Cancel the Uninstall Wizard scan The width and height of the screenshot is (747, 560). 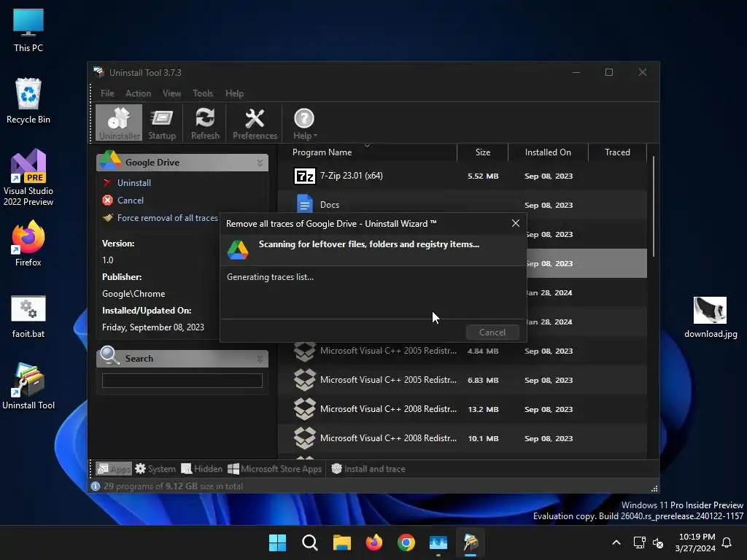pyautogui.click(x=492, y=332)
